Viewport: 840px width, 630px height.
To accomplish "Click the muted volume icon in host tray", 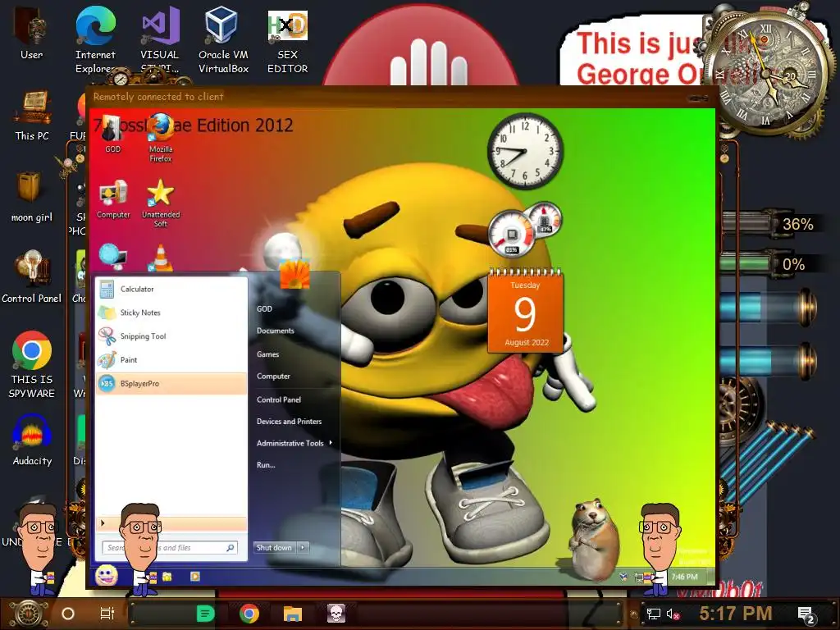I will click(673, 614).
